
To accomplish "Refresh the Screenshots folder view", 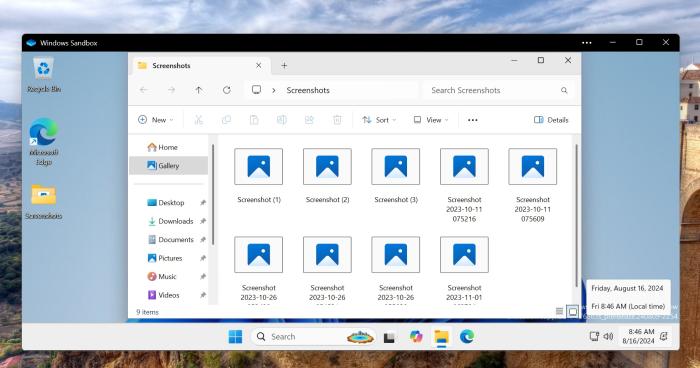I will (x=227, y=90).
